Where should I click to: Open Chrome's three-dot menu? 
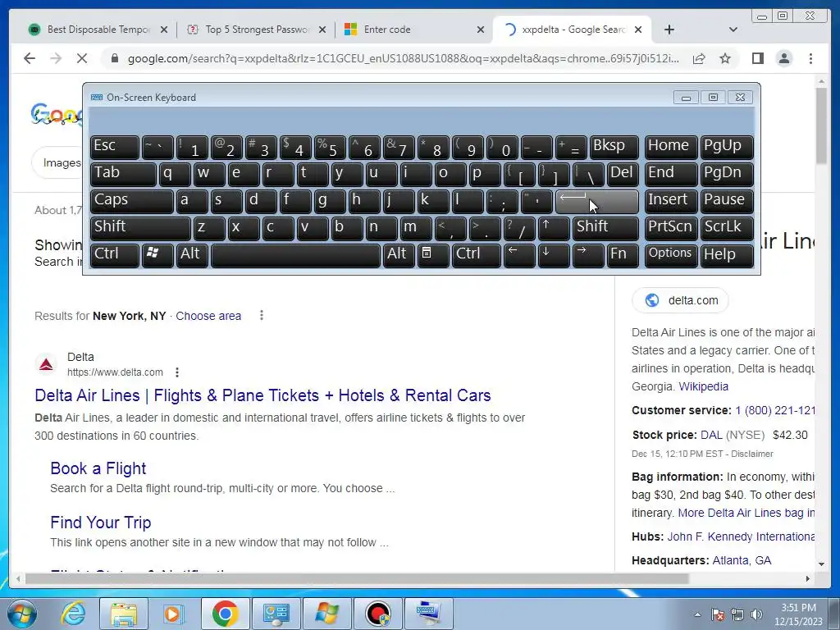pyautogui.click(x=810, y=58)
